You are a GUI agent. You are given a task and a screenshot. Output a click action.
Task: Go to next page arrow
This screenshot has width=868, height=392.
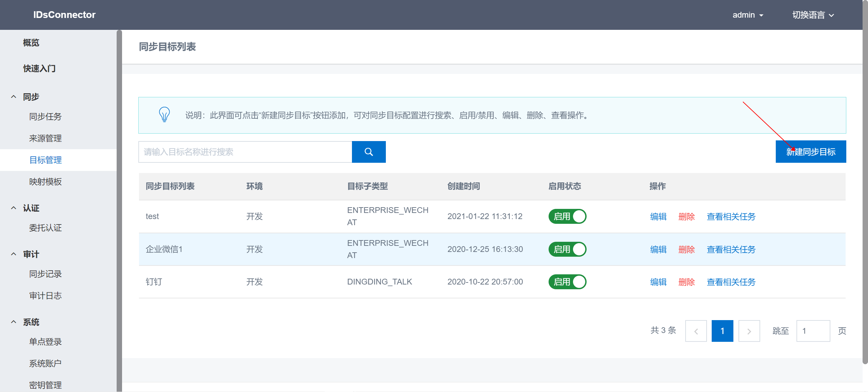click(749, 331)
